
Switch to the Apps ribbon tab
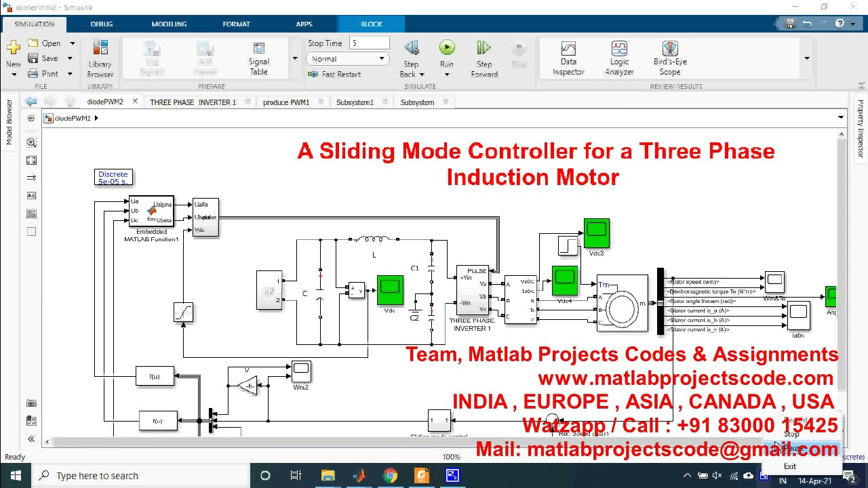click(x=304, y=24)
